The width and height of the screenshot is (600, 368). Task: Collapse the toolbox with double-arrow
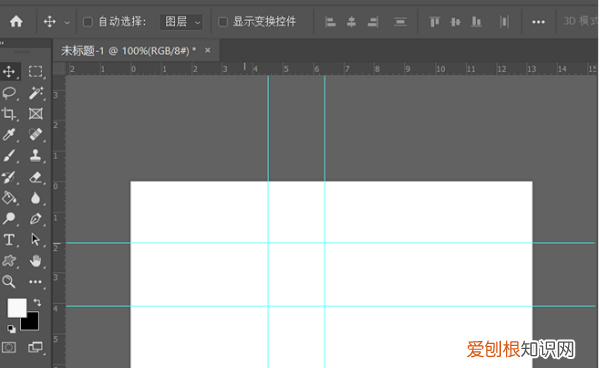(x=2, y=43)
